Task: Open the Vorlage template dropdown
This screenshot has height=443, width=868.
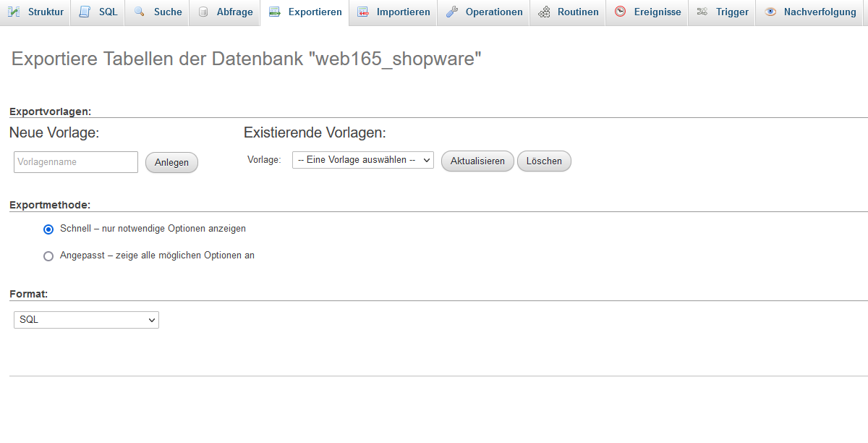Action: (363, 160)
